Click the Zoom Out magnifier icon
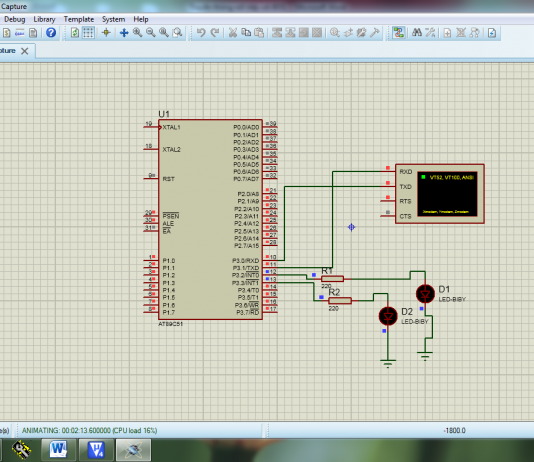This screenshot has width=534, height=462. pos(151,33)
